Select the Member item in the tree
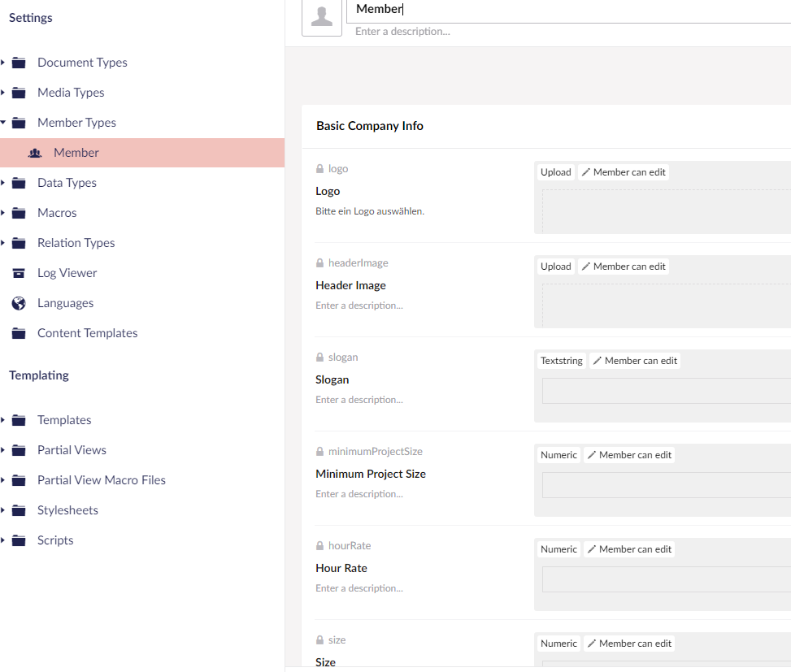Image resolution: width=791 pixels, height=672 pixels. pos(78,153)
